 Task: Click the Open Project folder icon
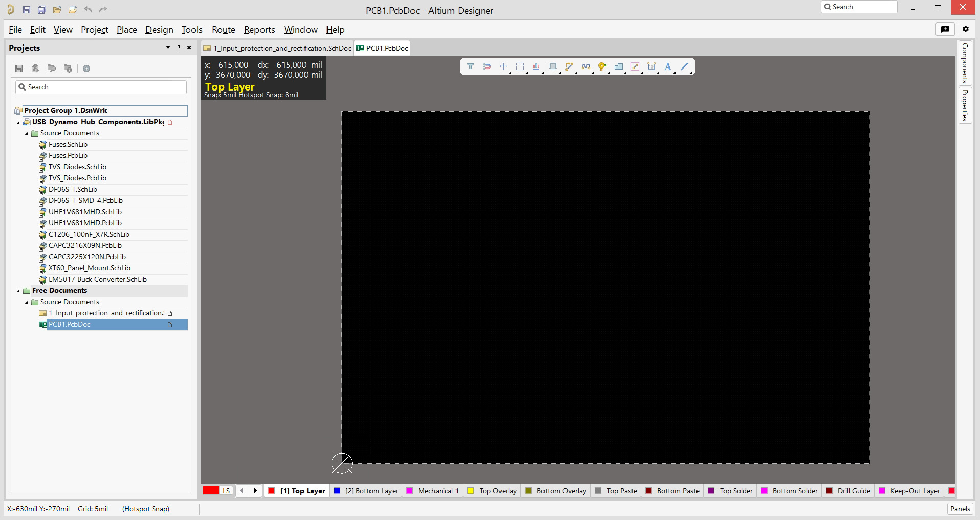[73, 10]
